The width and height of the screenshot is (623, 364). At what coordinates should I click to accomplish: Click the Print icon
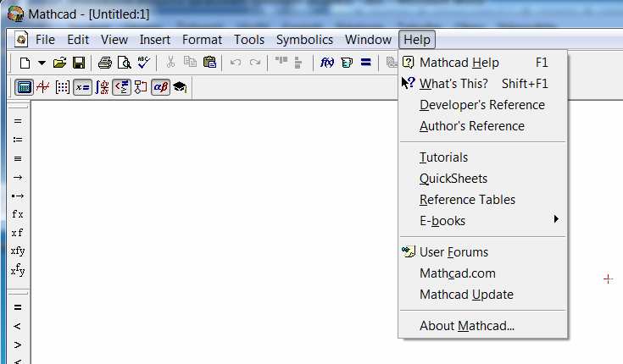coord(105,63)
